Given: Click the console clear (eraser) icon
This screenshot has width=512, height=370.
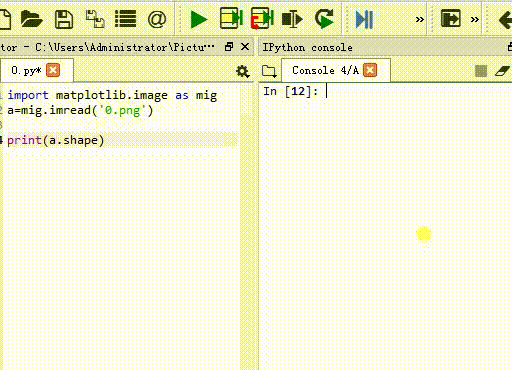Looking at the screenshot, I should (x=502, y=71).
